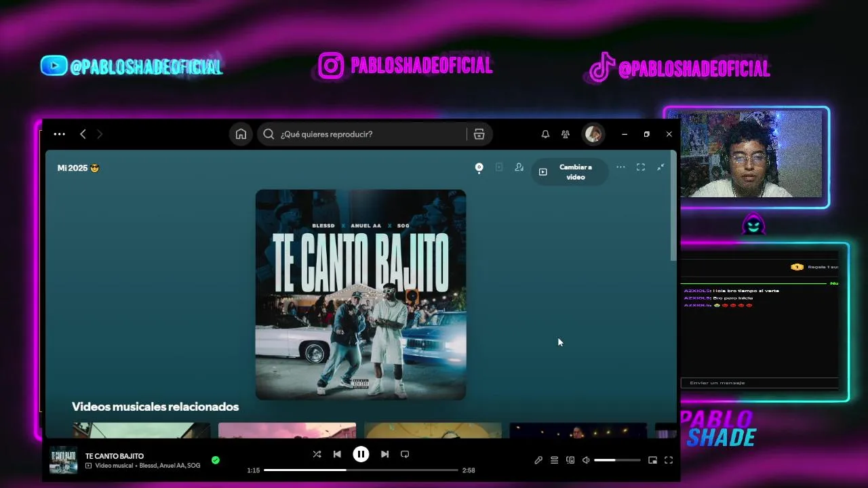Open the third related music video thumbnail
Viewport: 868px width, 488px height.
(x=433, y=430)
